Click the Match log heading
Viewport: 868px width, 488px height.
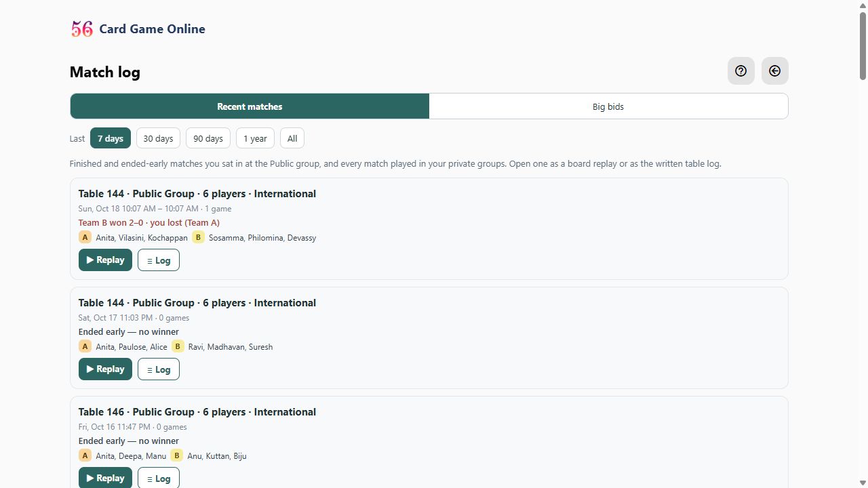pos(105,73)
